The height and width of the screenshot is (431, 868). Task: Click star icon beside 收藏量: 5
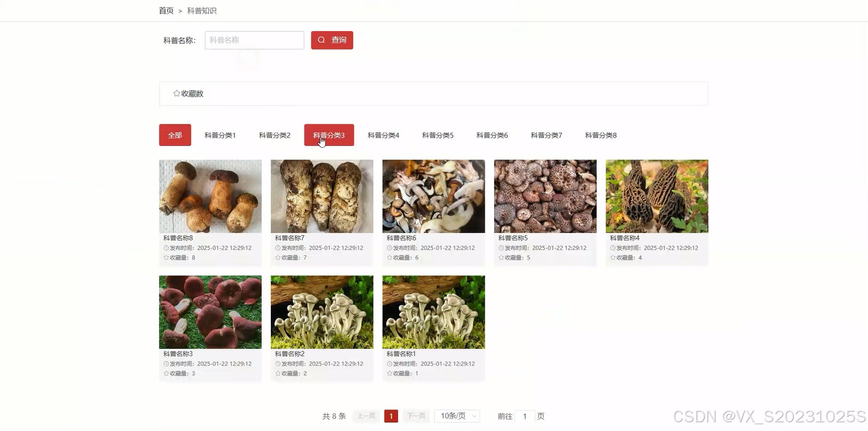501,257
